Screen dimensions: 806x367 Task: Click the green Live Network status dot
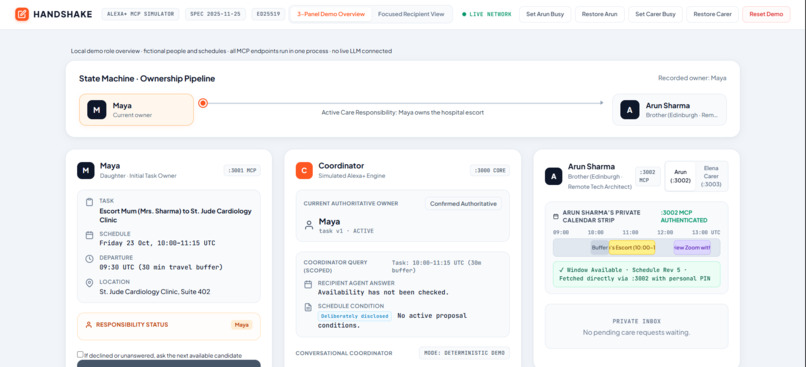click(464, 14)
